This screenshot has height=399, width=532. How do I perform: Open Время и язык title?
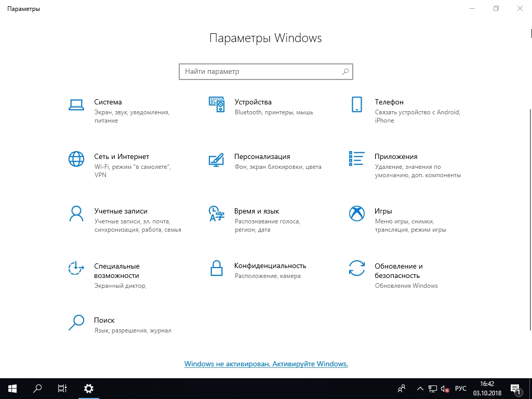coord(257,211)
